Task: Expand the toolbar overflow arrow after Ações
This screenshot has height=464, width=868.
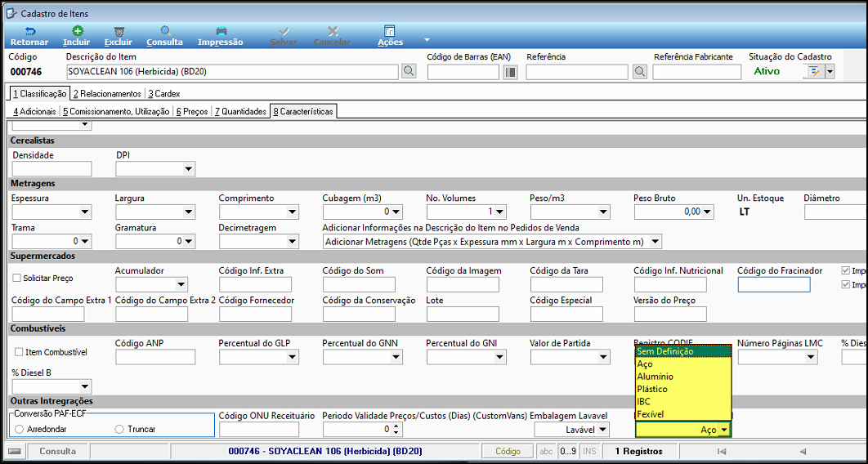Action: (x=427, y=40)
